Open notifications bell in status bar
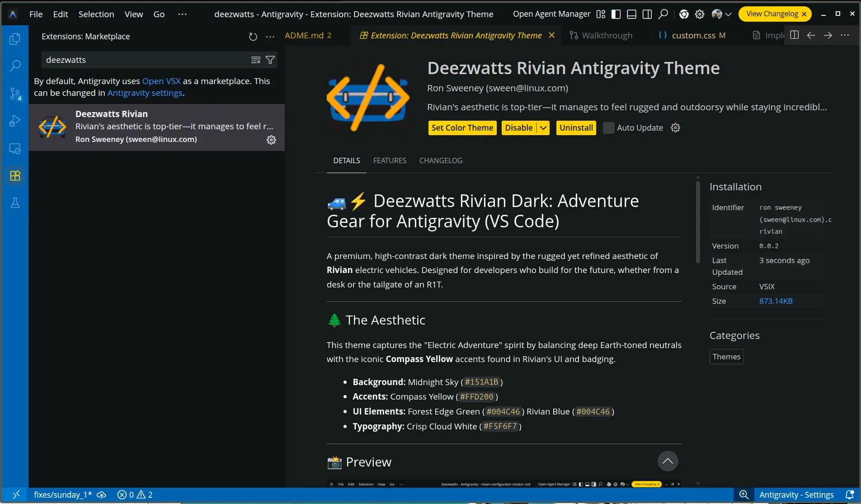This screenshot has height=504, width=861. [x=850, y=495]
